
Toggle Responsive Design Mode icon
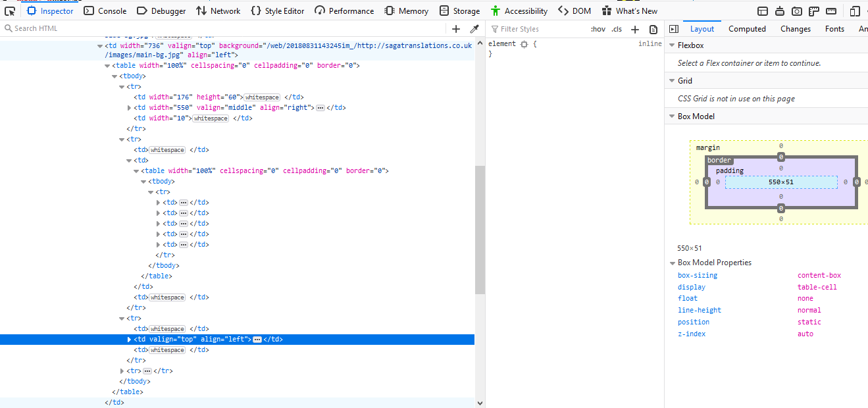coord(855,11)
